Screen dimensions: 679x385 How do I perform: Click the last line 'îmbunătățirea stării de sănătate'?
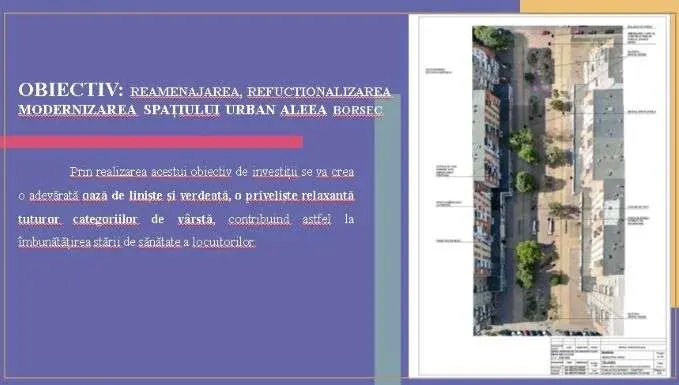(x=136, y=243)
